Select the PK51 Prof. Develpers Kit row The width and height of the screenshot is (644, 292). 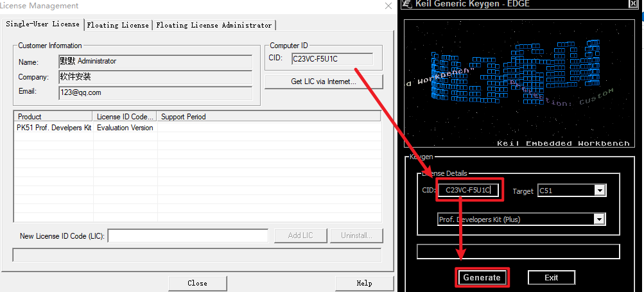198,128
